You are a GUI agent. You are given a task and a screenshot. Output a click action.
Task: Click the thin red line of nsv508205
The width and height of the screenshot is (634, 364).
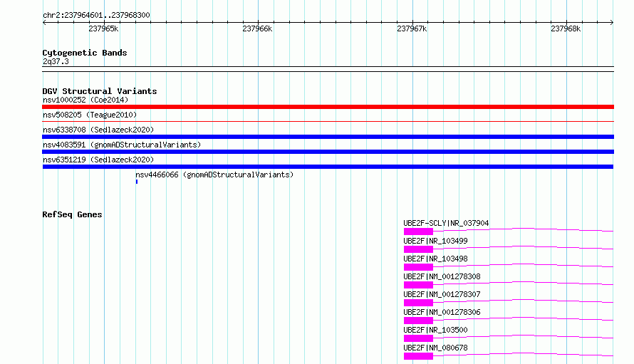coord(328,121)
